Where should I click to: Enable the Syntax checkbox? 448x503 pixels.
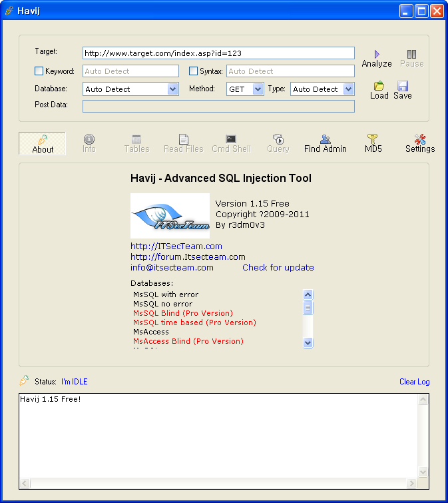click(193, 71)
